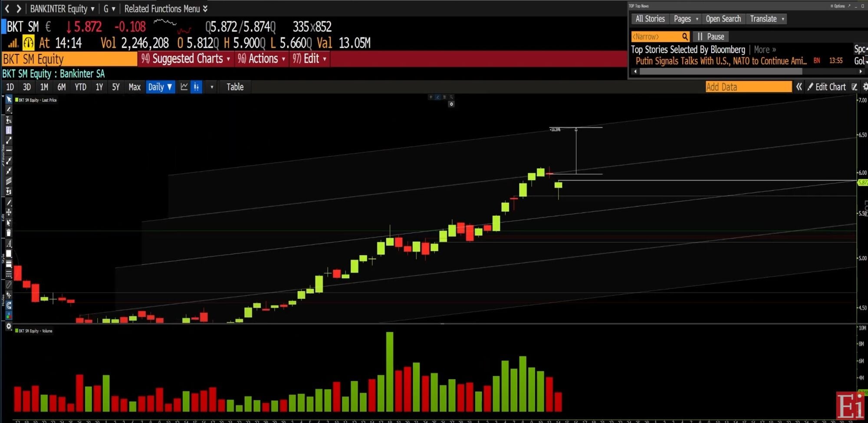
Task: Select the trend line tool
Action: [9, 140]
